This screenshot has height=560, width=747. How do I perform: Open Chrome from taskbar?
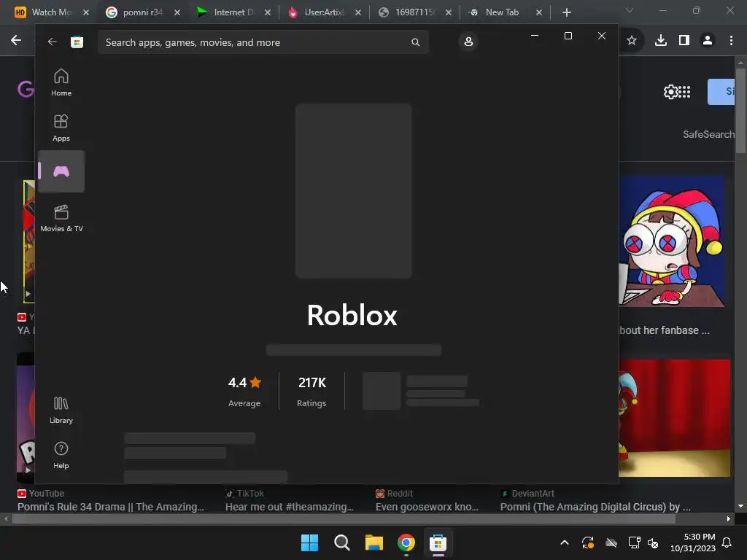pyautogui.click(x=406, y=542)
